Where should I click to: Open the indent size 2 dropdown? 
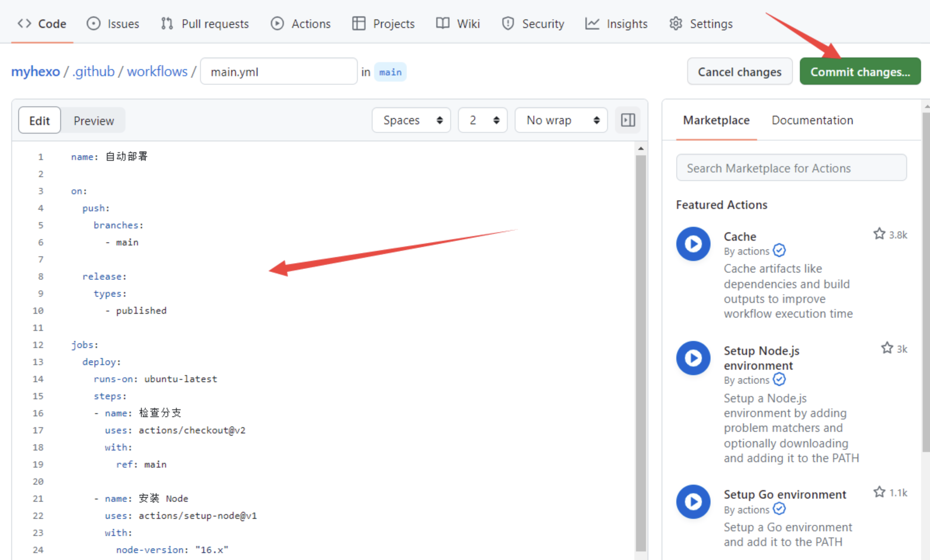coord(483,120)
